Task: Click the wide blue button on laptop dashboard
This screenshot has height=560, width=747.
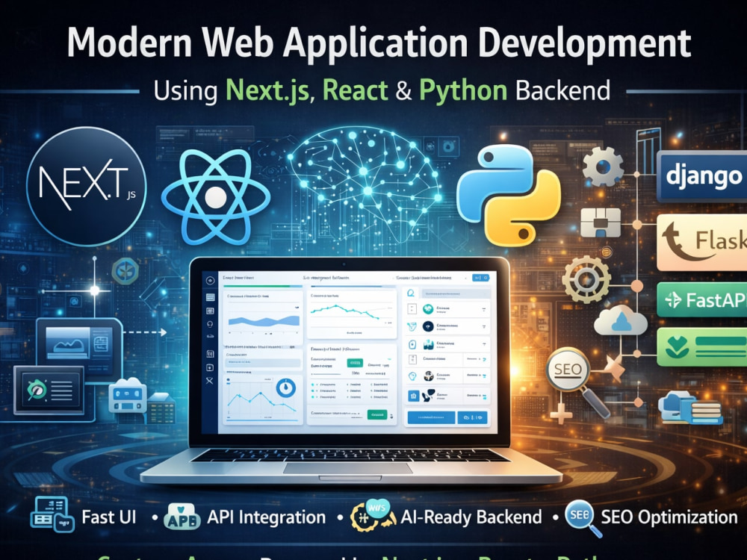Action: 431,417
